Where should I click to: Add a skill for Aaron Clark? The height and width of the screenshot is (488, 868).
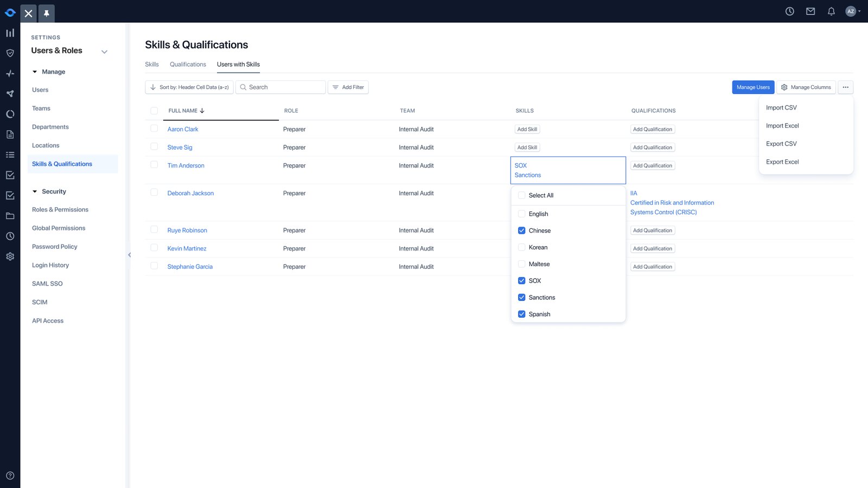(527, 129)
